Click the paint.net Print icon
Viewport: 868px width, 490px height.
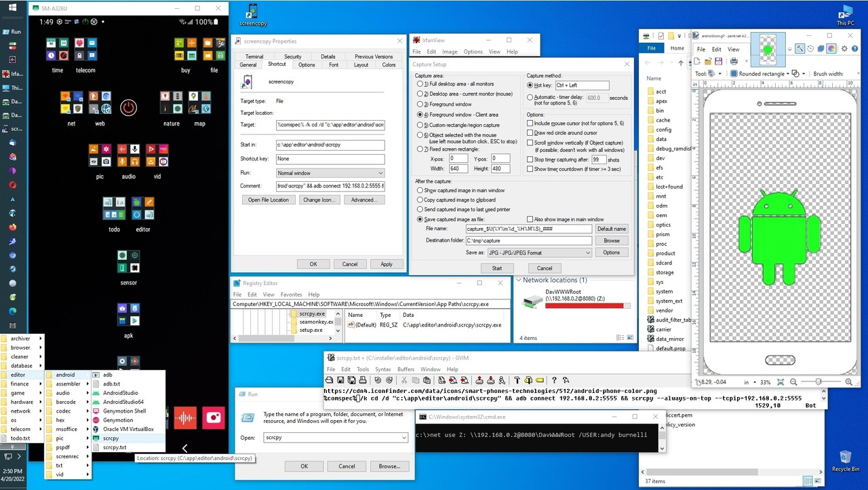[734, 61]
